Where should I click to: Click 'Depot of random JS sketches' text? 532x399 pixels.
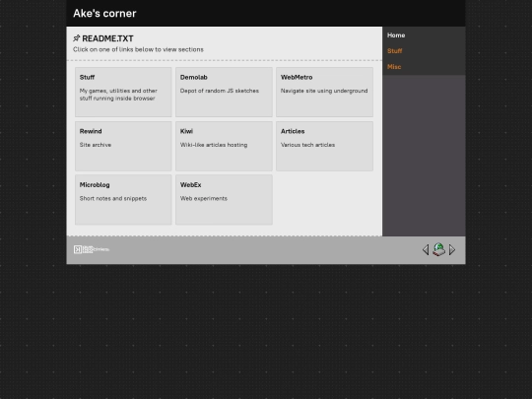tap(220, 91)
